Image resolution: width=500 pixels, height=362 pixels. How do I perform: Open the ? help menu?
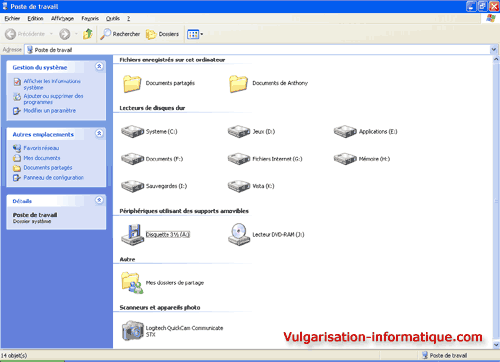pyautogui.click(x=128, y=19)
